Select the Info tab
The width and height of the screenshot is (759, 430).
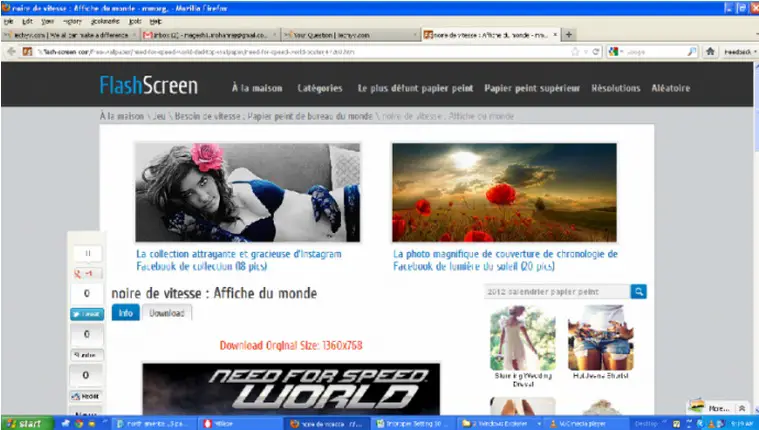pos(125,313)
